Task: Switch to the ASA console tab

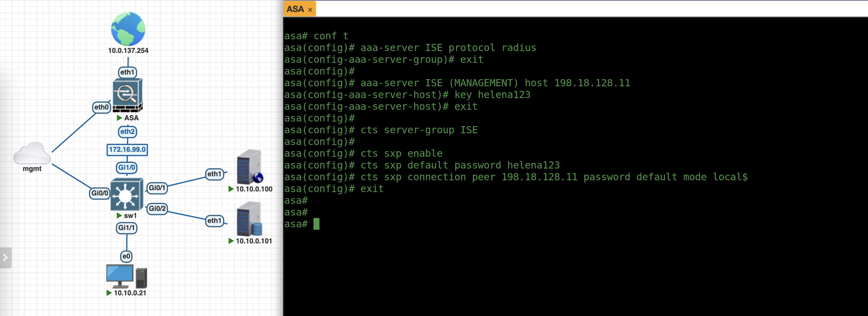Action: (295, 9)
